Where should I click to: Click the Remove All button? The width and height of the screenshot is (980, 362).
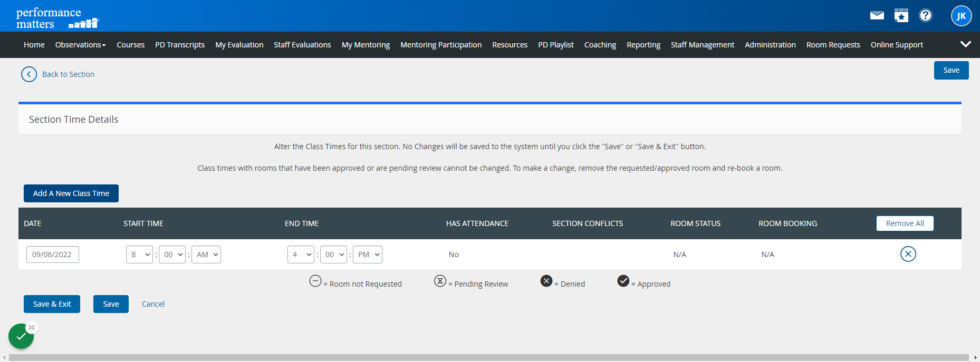905,223
